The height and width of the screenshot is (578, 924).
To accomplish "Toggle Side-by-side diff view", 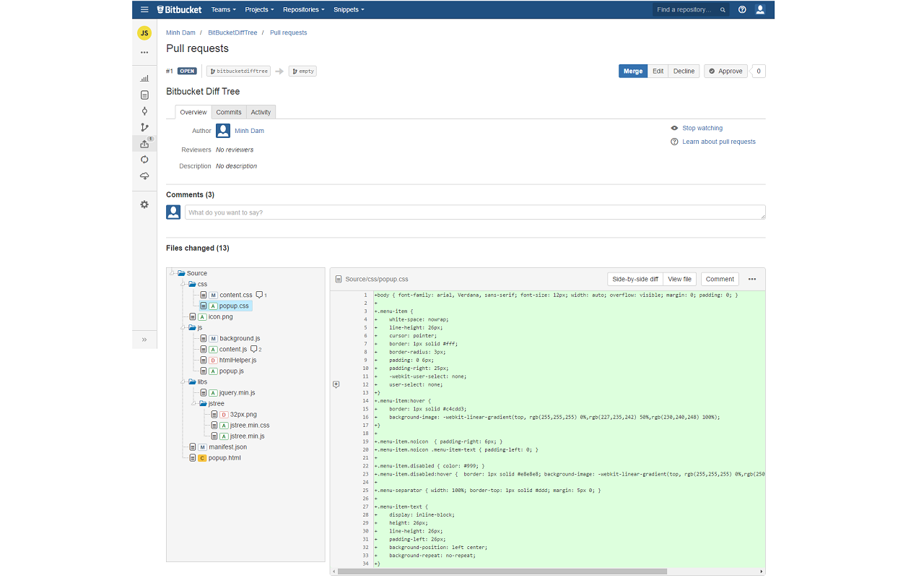I will 635,278.
